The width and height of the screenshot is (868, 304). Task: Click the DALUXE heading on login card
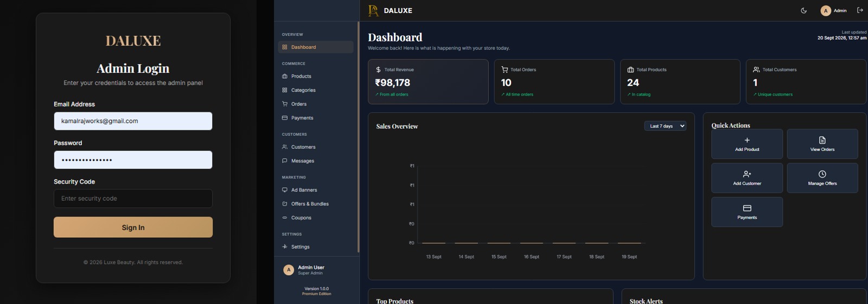coord(133,41)
